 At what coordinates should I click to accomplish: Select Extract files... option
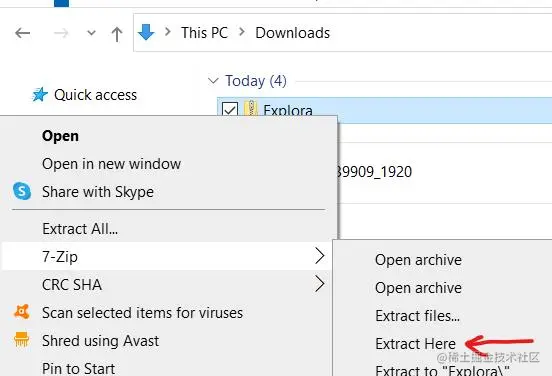click(x=418, y=316)
